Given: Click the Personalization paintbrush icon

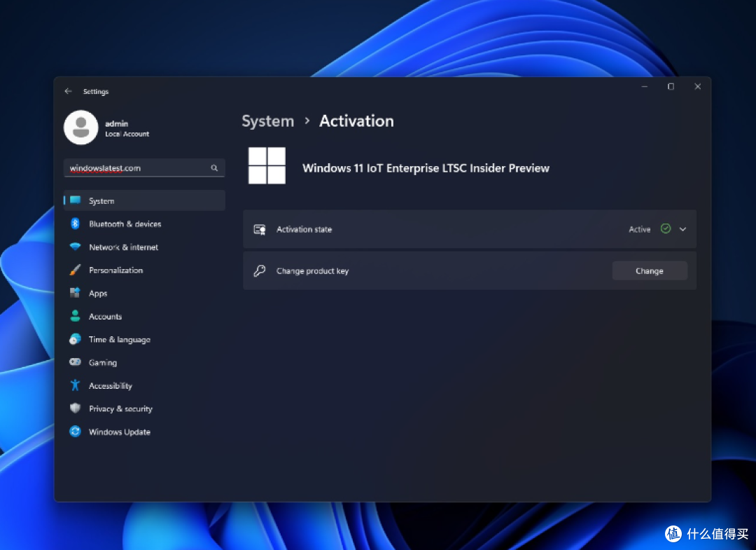Looking at the screenshot, I should 75,270.
